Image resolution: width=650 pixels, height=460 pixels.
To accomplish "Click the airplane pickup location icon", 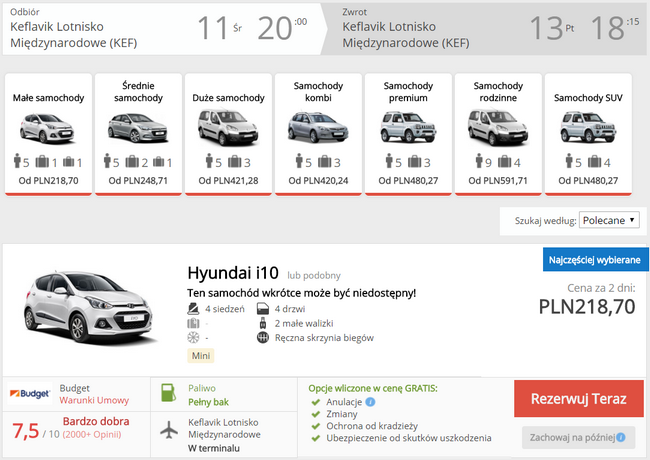I will pos(169,430).
